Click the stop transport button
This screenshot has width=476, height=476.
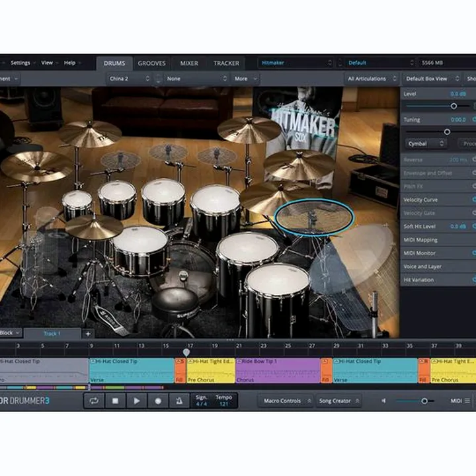[x=115, y=401]
